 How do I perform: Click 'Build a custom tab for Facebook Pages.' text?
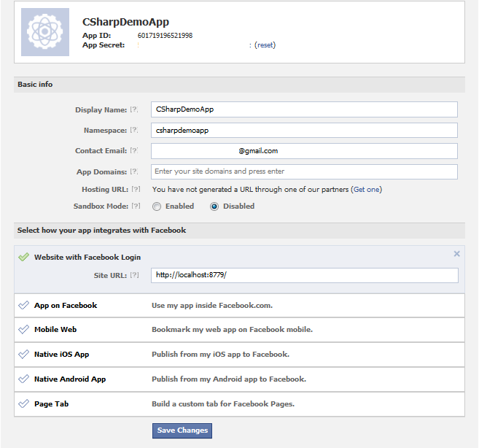tap(223, 404)
